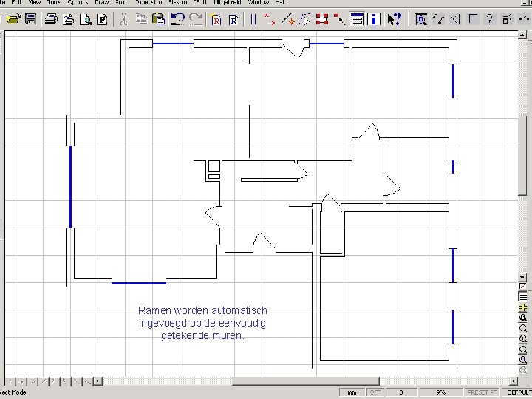Click the Redo arrow icon
The width and height of the screenshot is (532, 399).
coord(197,19)
